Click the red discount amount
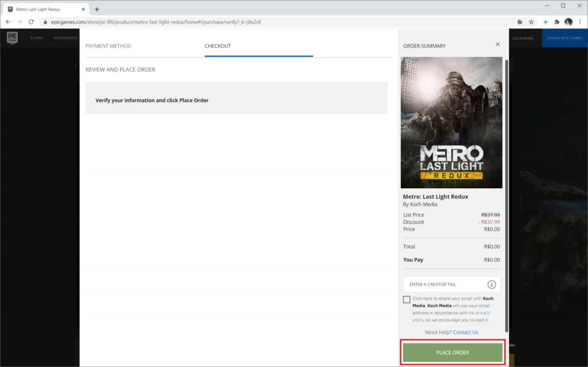Screen dimensions: 588x367 coord(489,222)
